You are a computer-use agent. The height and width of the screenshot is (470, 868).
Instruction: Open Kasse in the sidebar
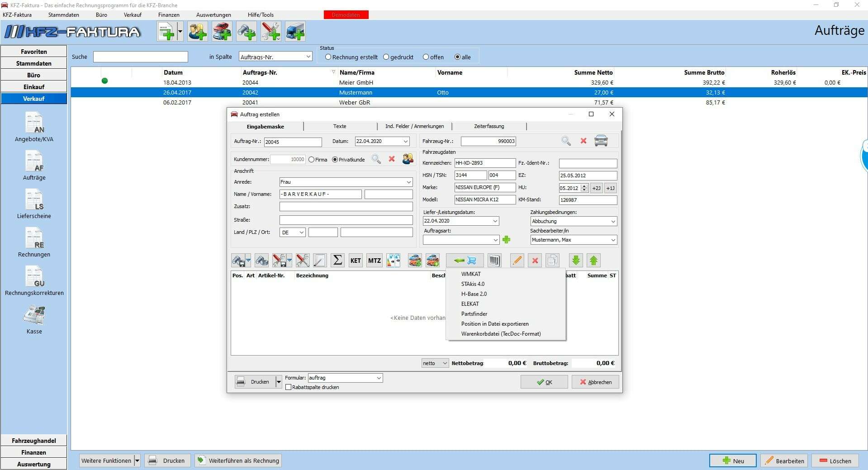(x=34, y=319)
